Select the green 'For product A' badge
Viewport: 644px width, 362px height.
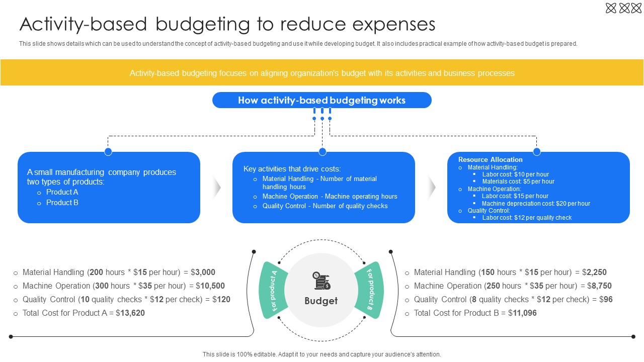click(x=273, y=290)
